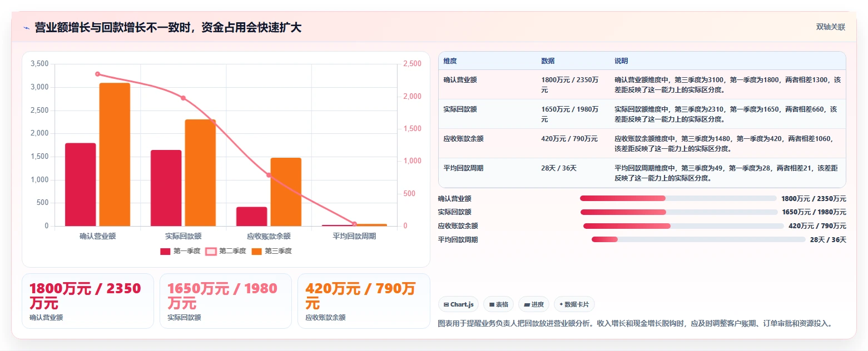Click the 平均回款周期 progress bar
Image resolution: width=868 pixels, height=351 pixels.
tap(698, 239)
